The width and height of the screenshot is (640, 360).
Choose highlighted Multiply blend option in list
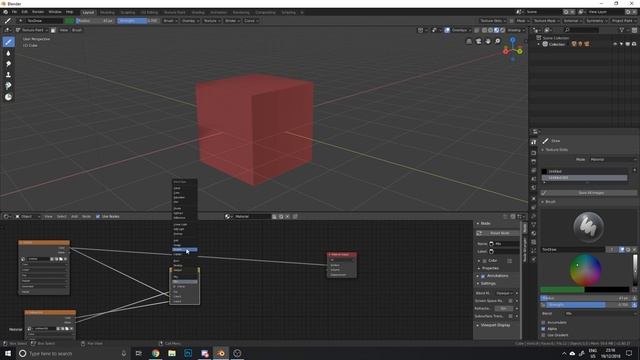(184, 249)
